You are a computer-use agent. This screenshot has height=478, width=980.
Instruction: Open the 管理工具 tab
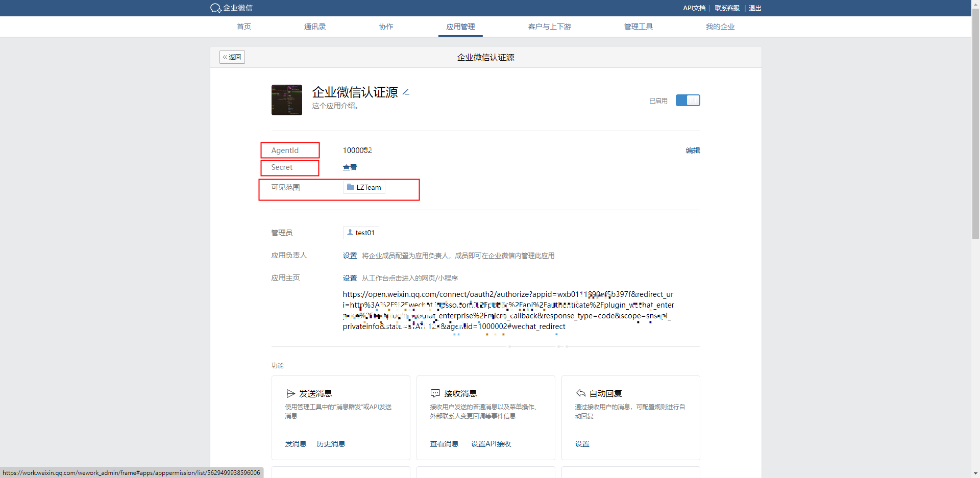tap(638, 27)
